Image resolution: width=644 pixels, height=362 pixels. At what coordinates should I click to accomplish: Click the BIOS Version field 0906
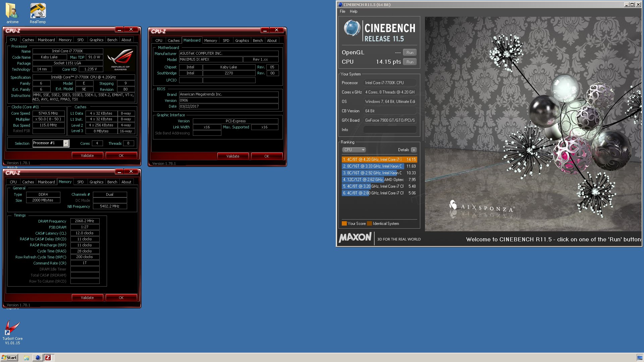(229, 101)
